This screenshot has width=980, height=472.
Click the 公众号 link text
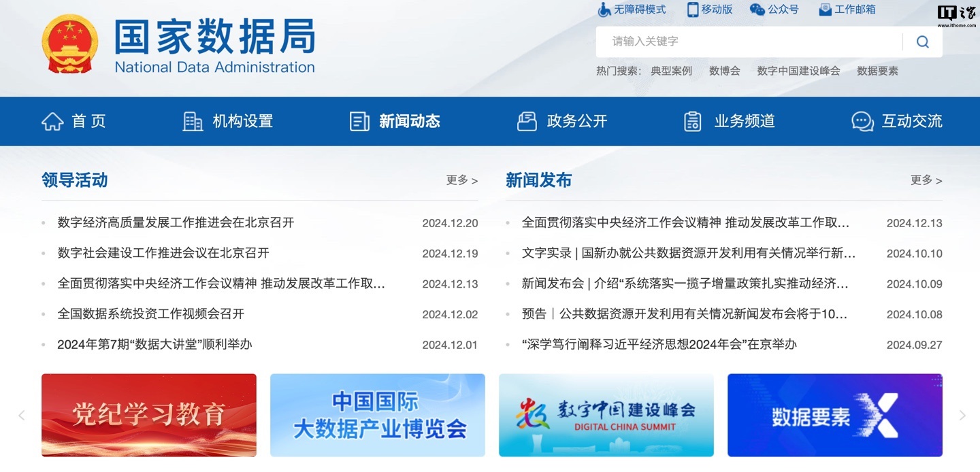coord(783,10)
